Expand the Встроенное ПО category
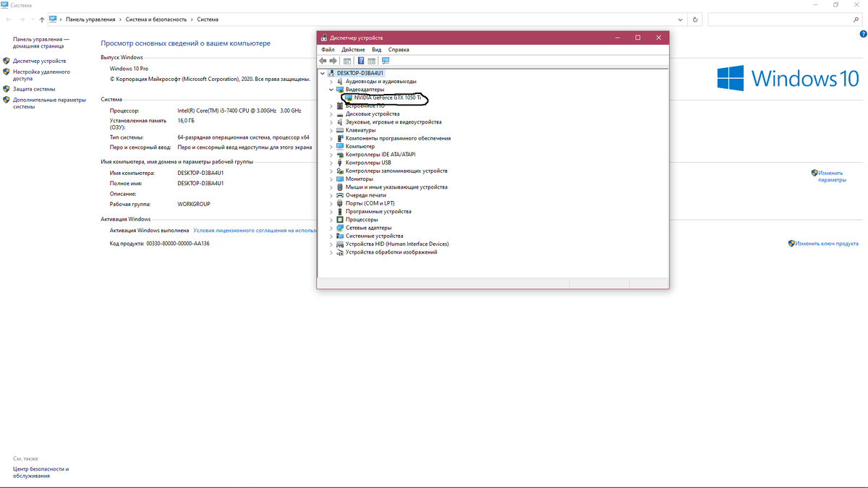The width and height of the screenshot is (868, 488). tap(331, 106)
